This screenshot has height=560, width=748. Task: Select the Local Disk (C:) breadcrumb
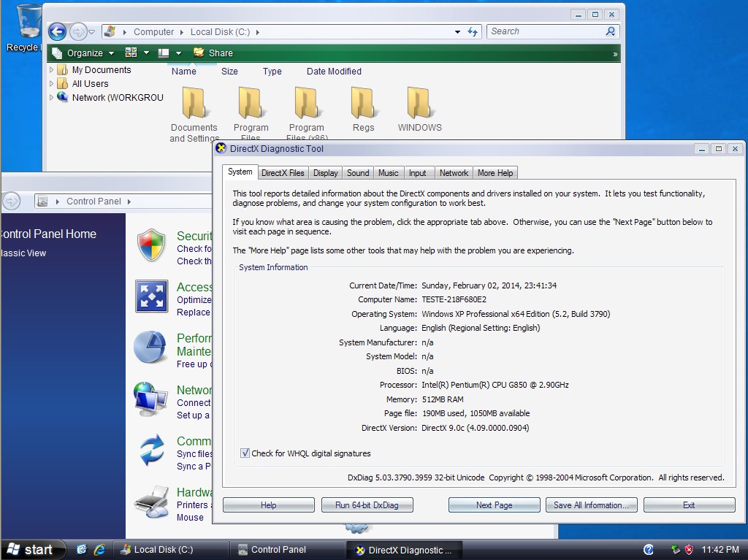tap(220, 32)
